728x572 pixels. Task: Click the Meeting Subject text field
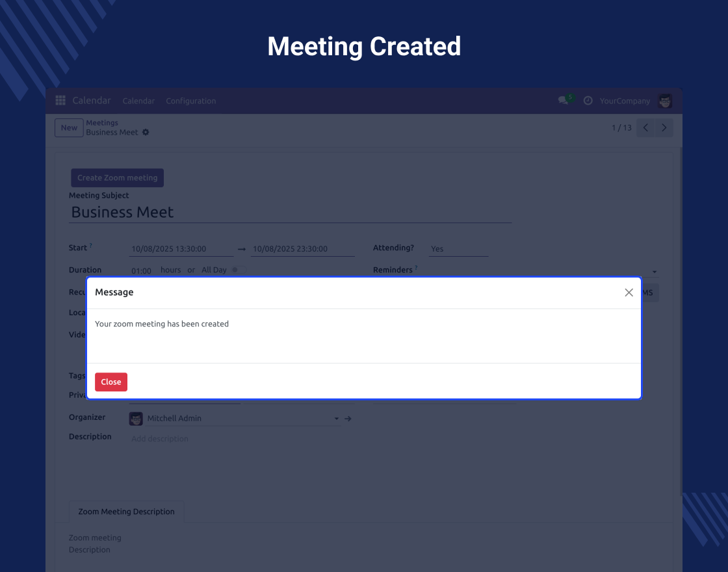point(290,213)
